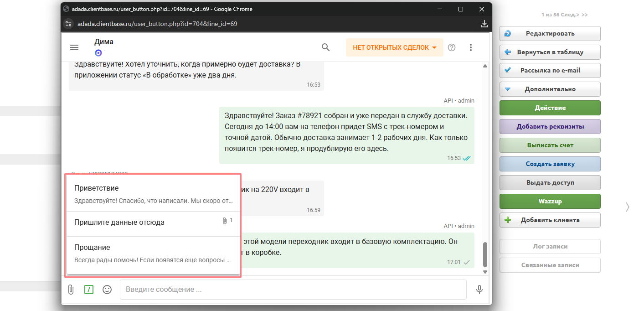Click the chat vertical scrollbar thumb
This screenshot has width=644, height=311.
[485, 254]
